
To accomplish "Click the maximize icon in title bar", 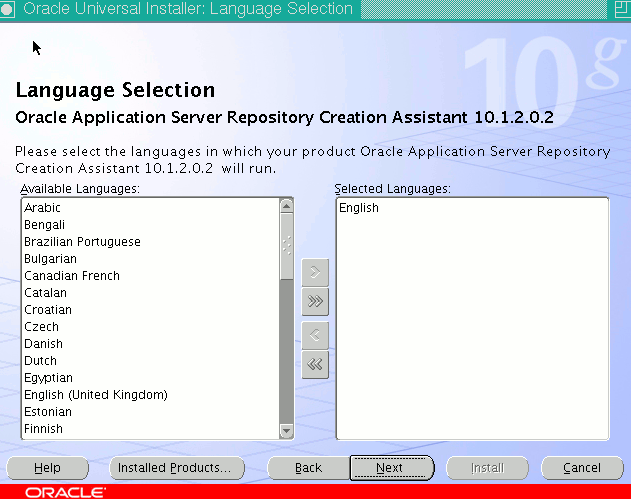I will (x=623, y=9).
